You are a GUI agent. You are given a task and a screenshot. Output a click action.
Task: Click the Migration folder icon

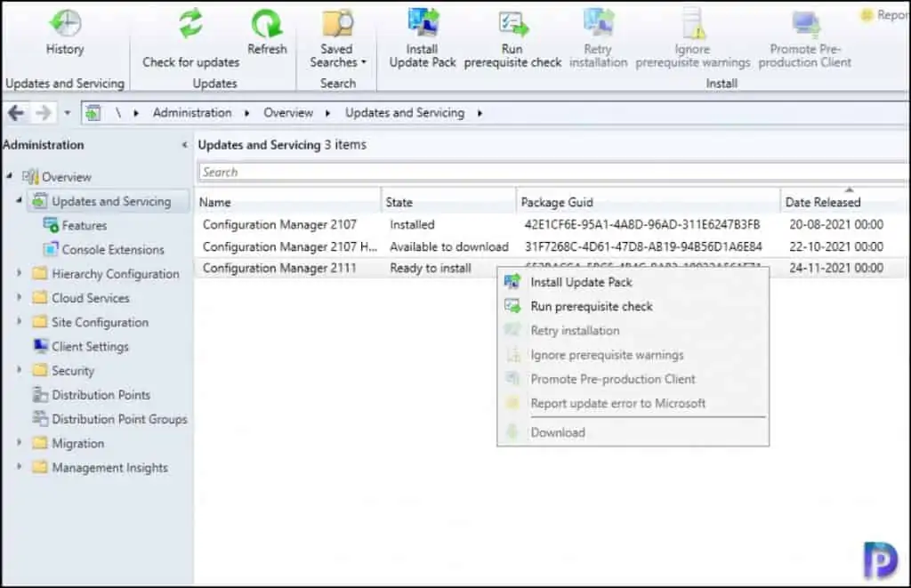(40, 443)
